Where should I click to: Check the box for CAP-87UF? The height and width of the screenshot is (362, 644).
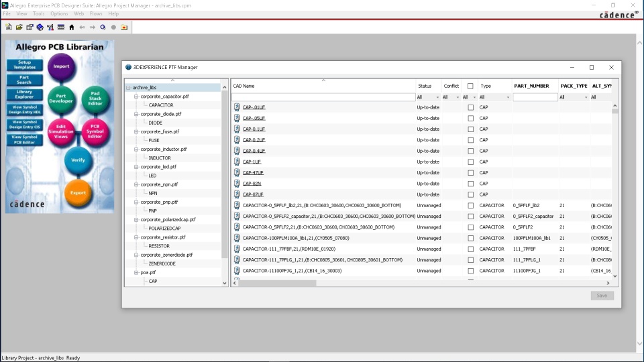[x=471, y=194]
